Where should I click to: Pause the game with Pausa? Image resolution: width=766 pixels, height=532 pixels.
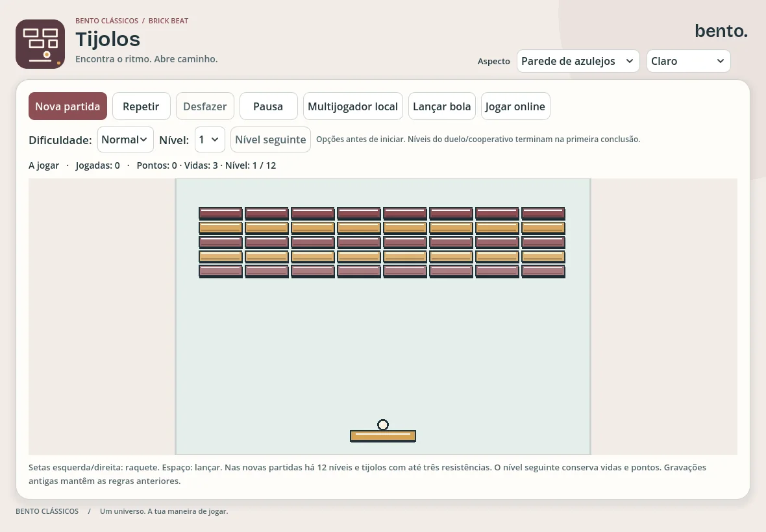[x=268, y=106]
